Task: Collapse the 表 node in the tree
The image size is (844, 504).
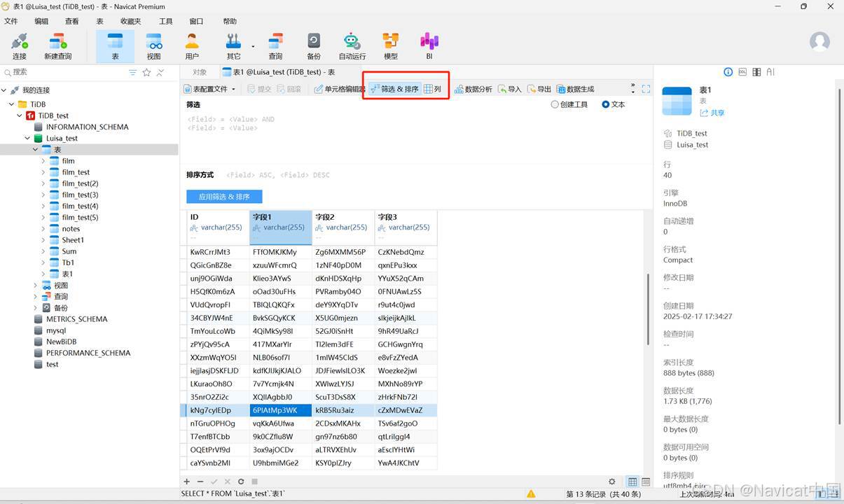Action: click(x=36, y=150)
